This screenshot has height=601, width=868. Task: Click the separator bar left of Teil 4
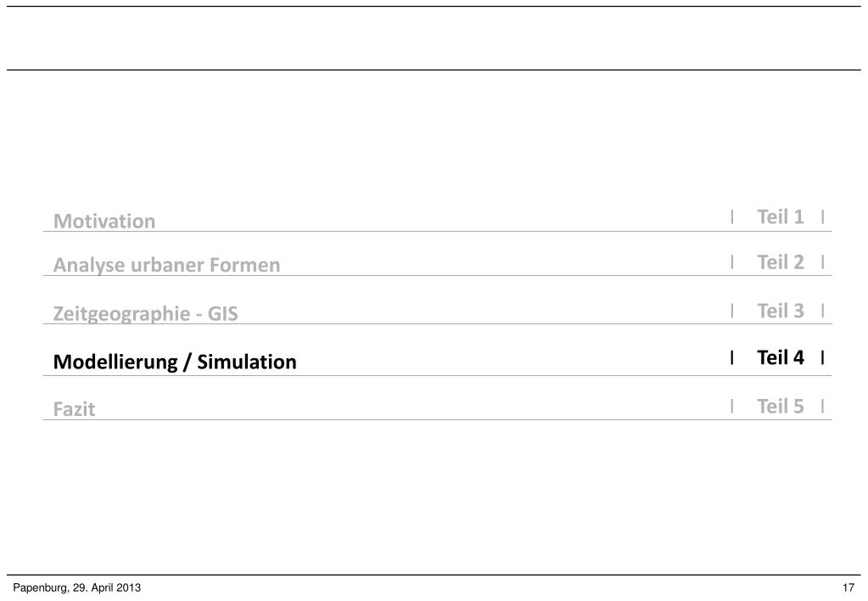[731, 357]
